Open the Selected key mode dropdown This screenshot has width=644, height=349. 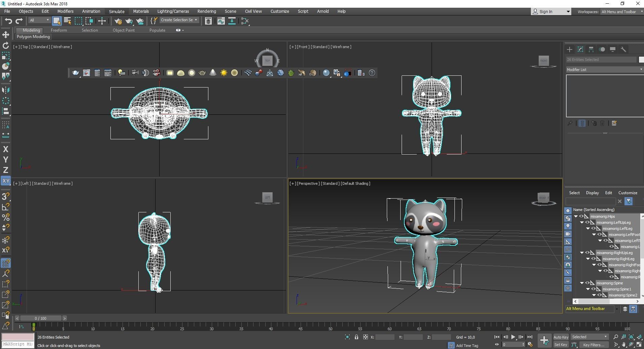[589, 337]
